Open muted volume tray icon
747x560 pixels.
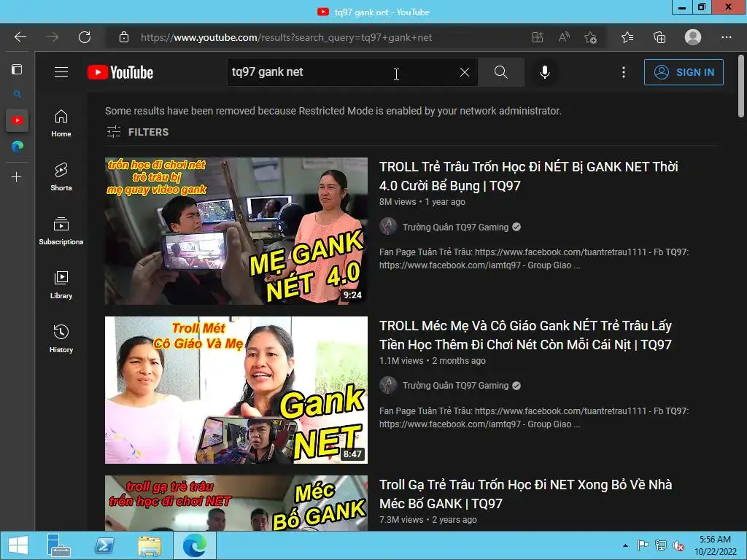pyautogui.click(x=678, y=545)
